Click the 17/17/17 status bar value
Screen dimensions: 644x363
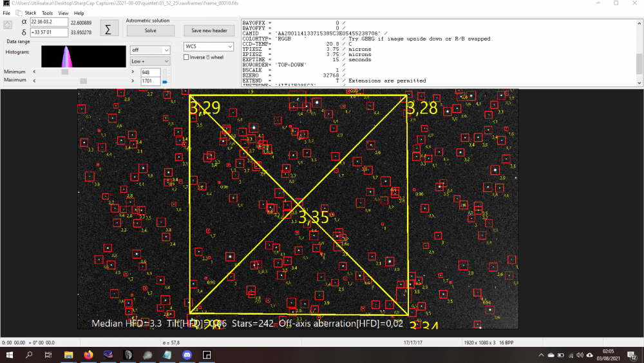413,343
